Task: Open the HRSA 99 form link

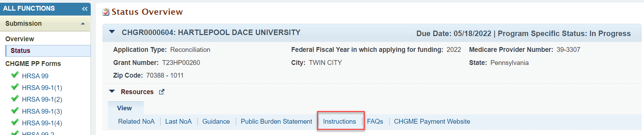Action: (35, 76)
